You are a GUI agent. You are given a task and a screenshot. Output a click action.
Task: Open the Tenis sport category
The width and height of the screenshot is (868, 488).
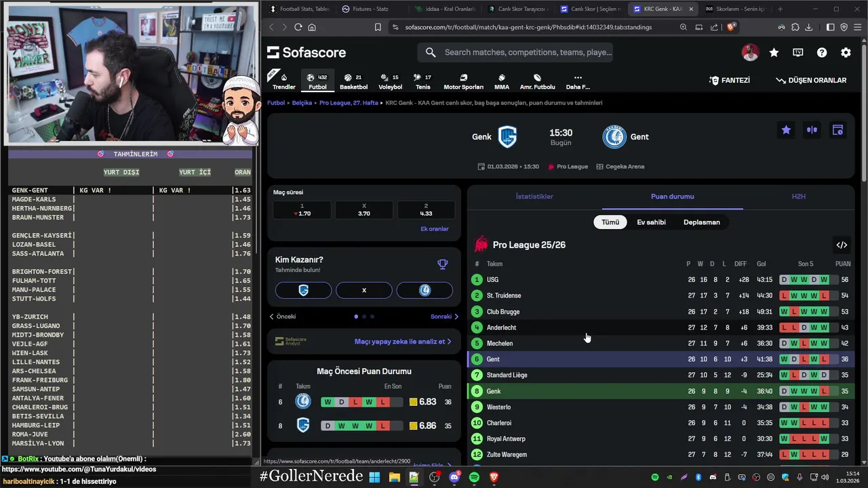[422, 81]
